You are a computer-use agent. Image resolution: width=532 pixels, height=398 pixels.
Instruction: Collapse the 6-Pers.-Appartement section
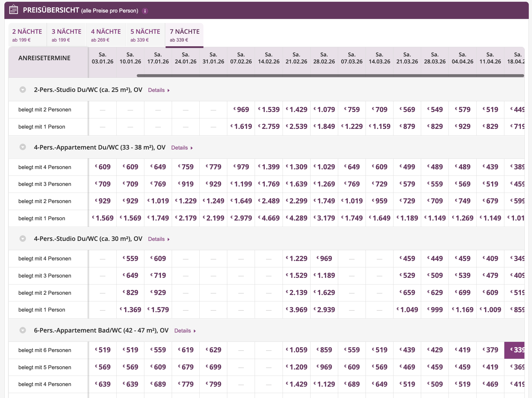(23, 330)
